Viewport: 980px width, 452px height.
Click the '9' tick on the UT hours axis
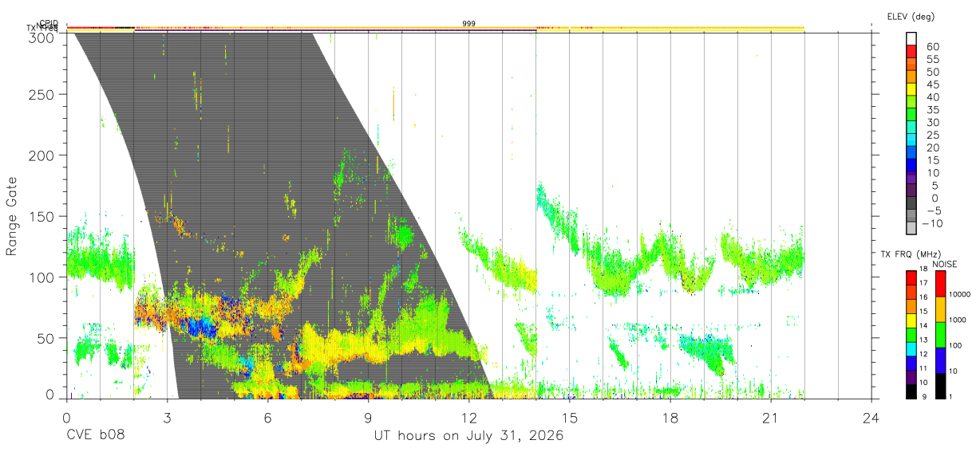click(369, 419)
